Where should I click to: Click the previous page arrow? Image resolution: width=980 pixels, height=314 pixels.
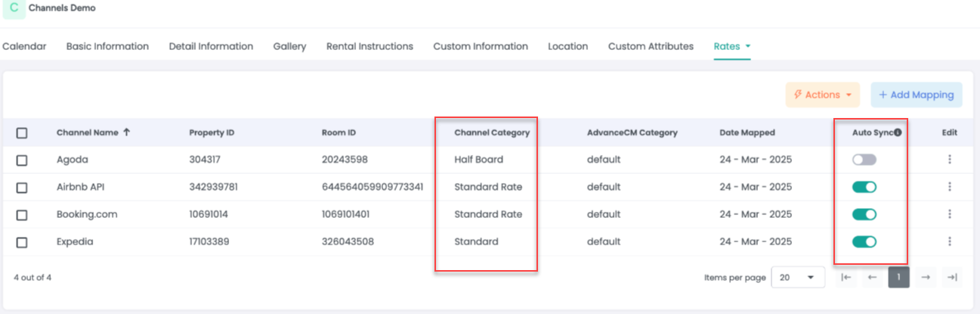pos(872,278)
